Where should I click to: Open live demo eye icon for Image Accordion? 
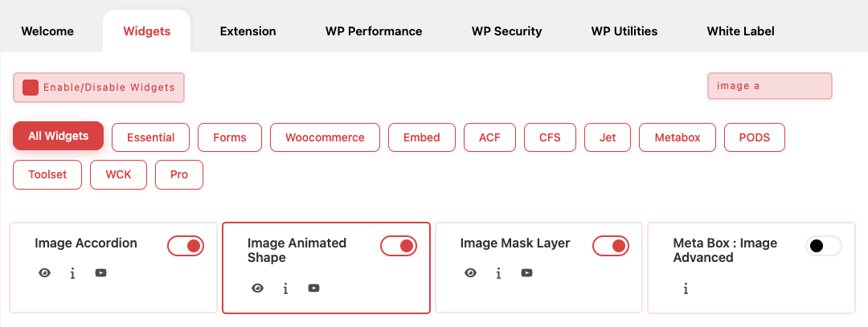click(45, 273)
